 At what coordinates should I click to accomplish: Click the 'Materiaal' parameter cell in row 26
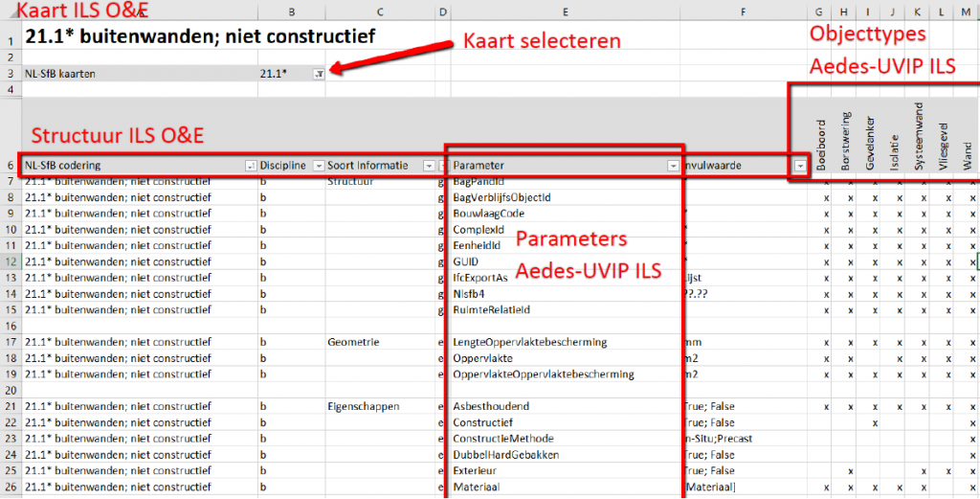coord(565,487)
